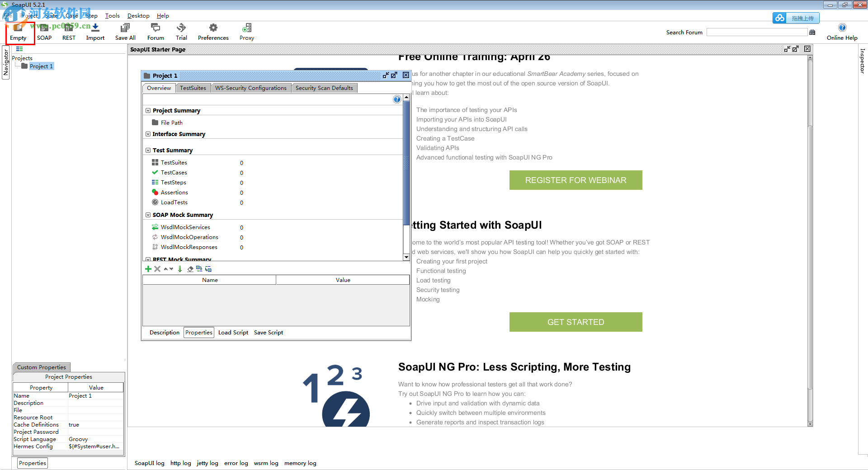868x470 pixels.
Task: Add a property with the green plus
Action: pyautogui.click(x=148, y=269)
